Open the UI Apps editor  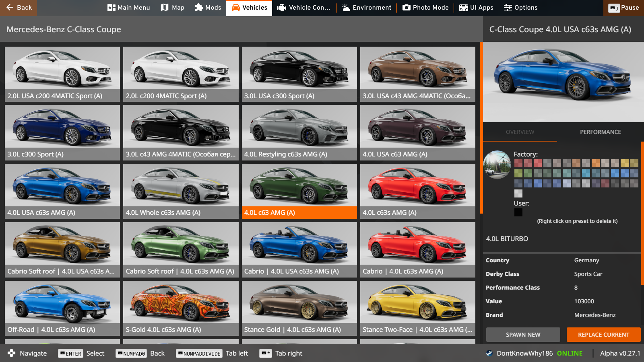[x=476, y=8]
